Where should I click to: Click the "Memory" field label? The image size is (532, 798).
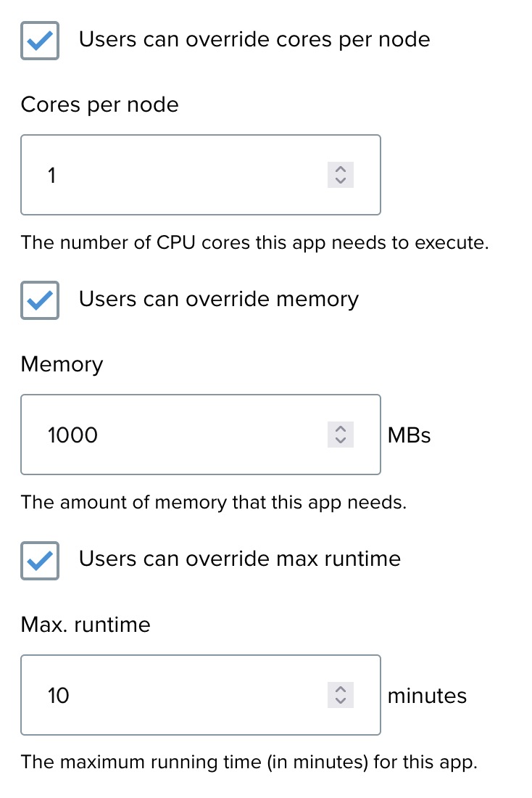tap(62, 364)
